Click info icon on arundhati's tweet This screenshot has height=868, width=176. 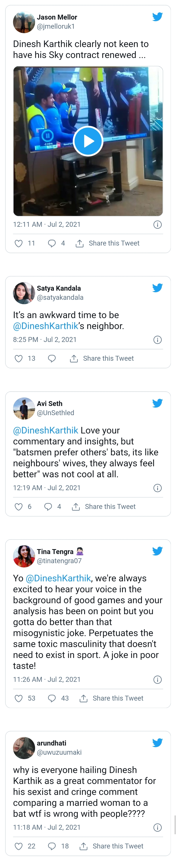pos(158,828)
